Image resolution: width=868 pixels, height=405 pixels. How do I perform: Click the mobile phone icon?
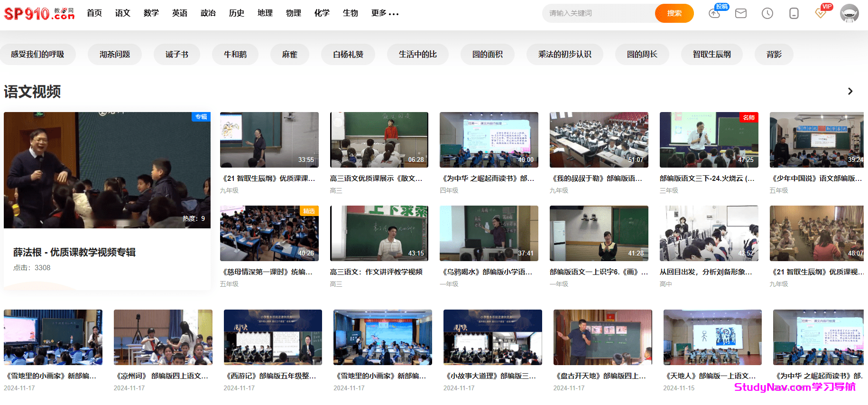(x=794, y=13)
